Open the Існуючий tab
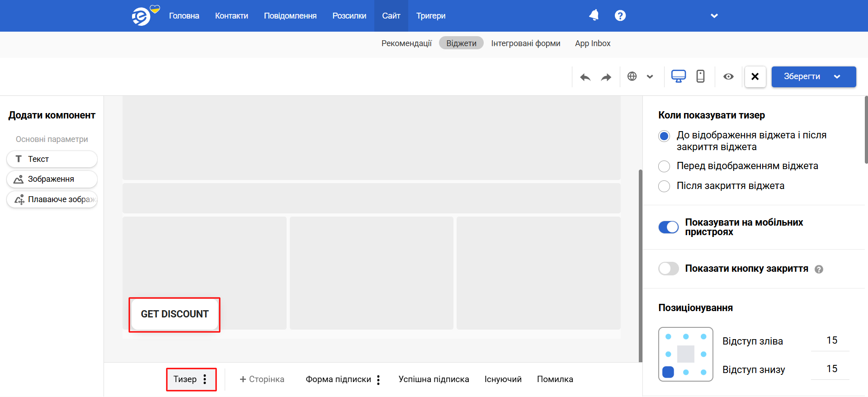This screenshot has width=868, height=397. (503, 379)
